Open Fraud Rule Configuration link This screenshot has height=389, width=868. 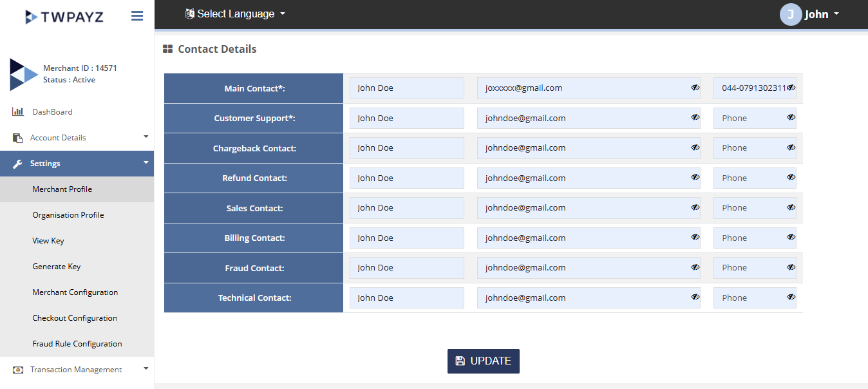77,344
